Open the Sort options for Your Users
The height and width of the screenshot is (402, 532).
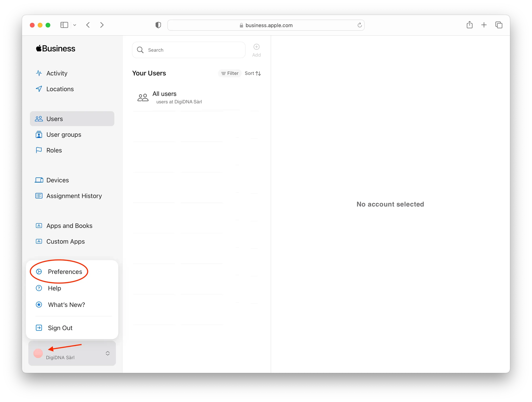click(x=252, y=73)
